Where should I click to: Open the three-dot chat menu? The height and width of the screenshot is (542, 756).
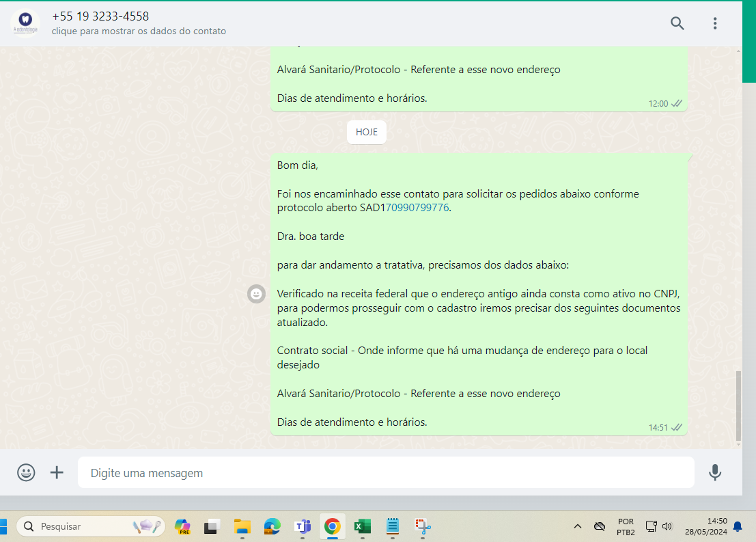click(x=715, y=23)
